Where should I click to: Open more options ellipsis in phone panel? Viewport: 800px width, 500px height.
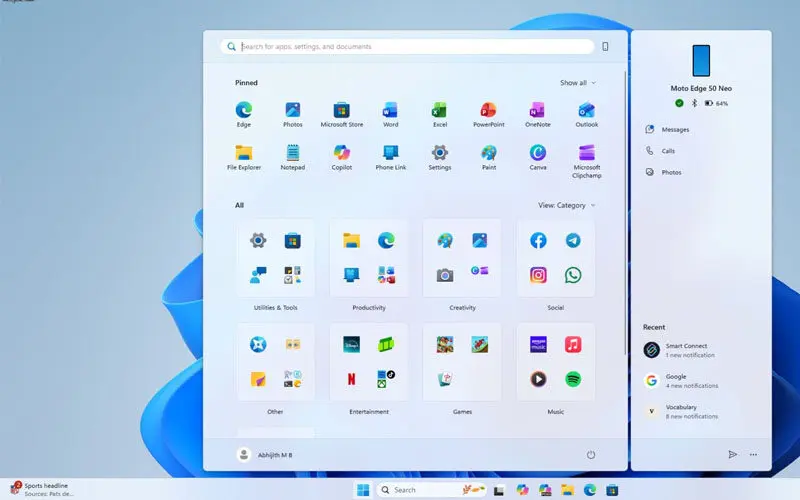[753, 454]
